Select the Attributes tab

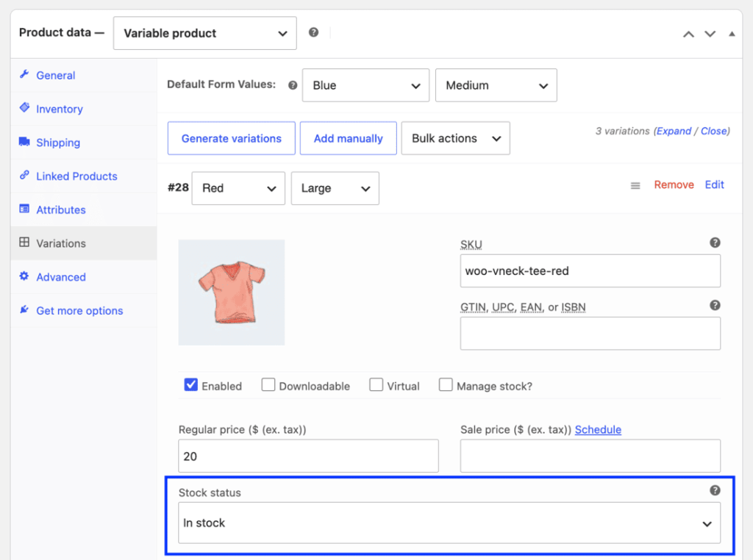click(x=84, y=209)
